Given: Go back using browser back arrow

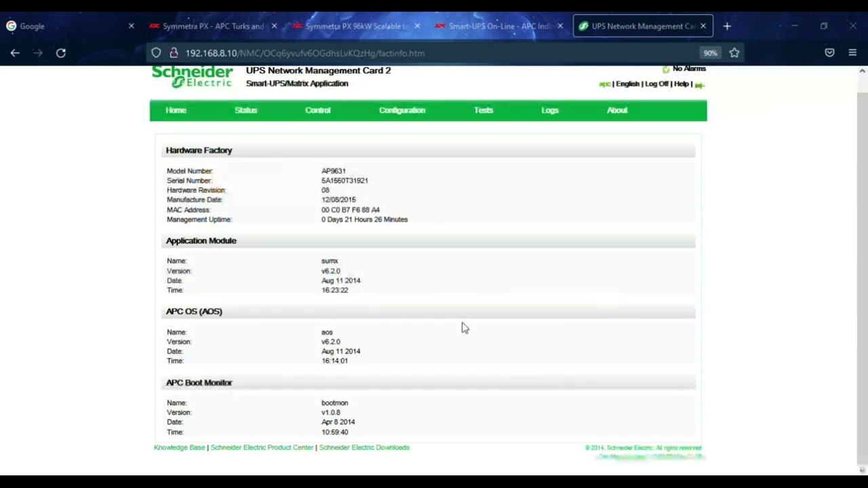Looking at the screenshot, I should [x=15, y=53].
